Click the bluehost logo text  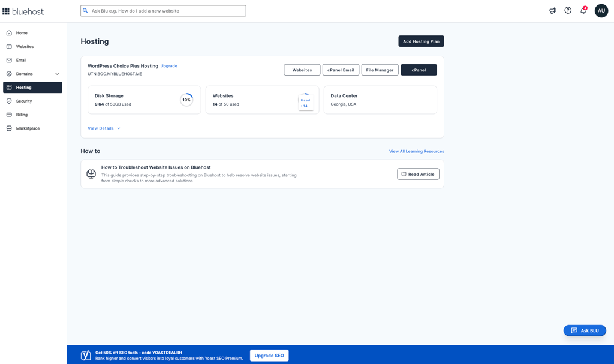point(28,12)
